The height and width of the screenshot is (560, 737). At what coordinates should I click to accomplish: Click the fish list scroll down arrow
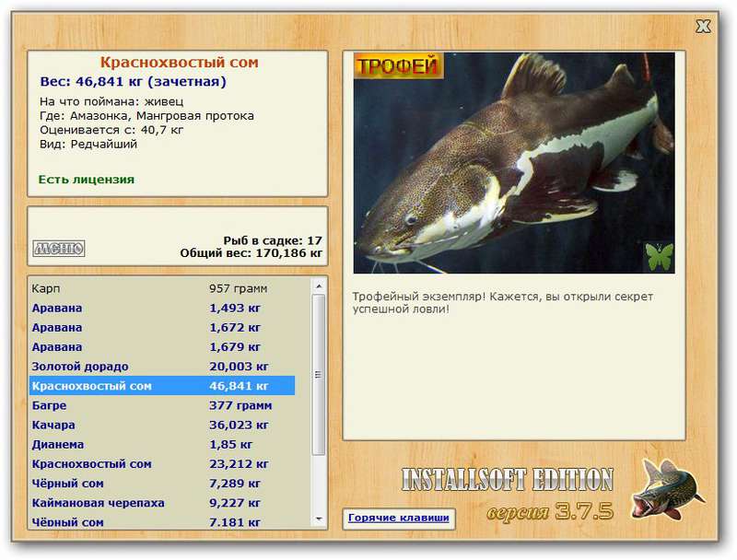(319, 519)
